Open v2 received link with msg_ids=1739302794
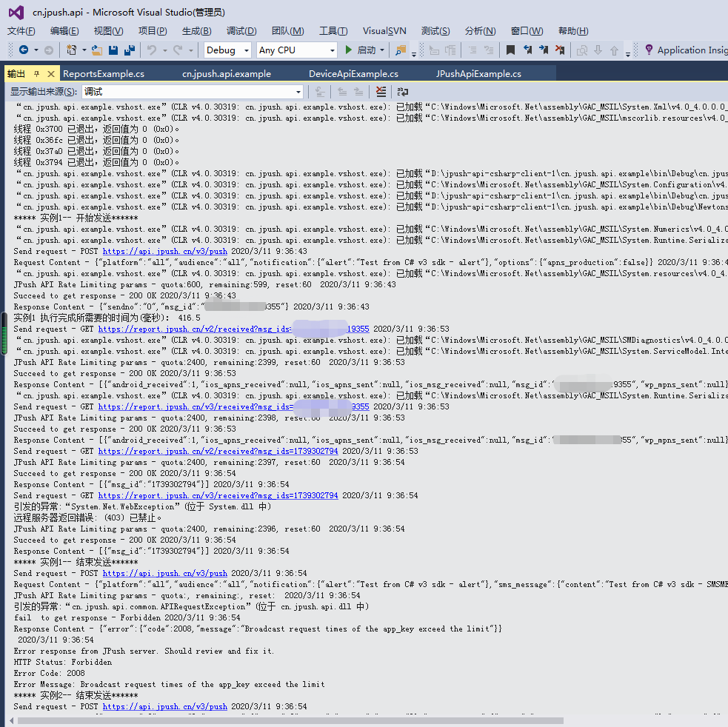The image size is (728, 727). [x=218, y=451]
